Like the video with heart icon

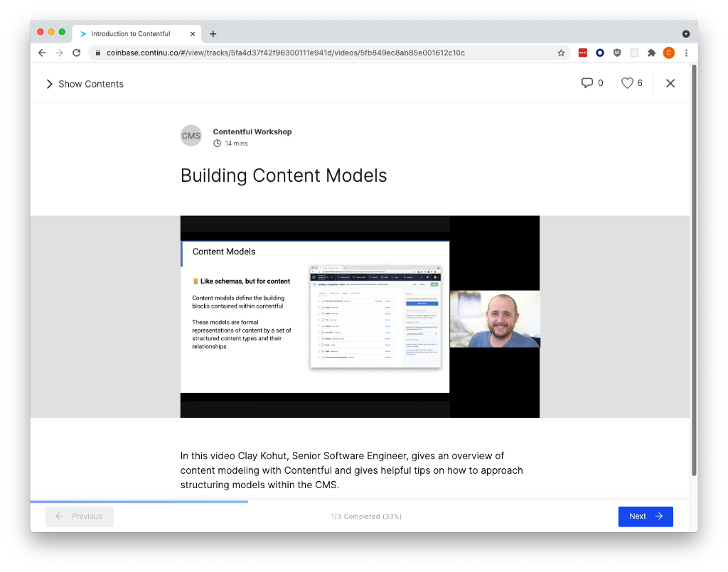point(627,83)
